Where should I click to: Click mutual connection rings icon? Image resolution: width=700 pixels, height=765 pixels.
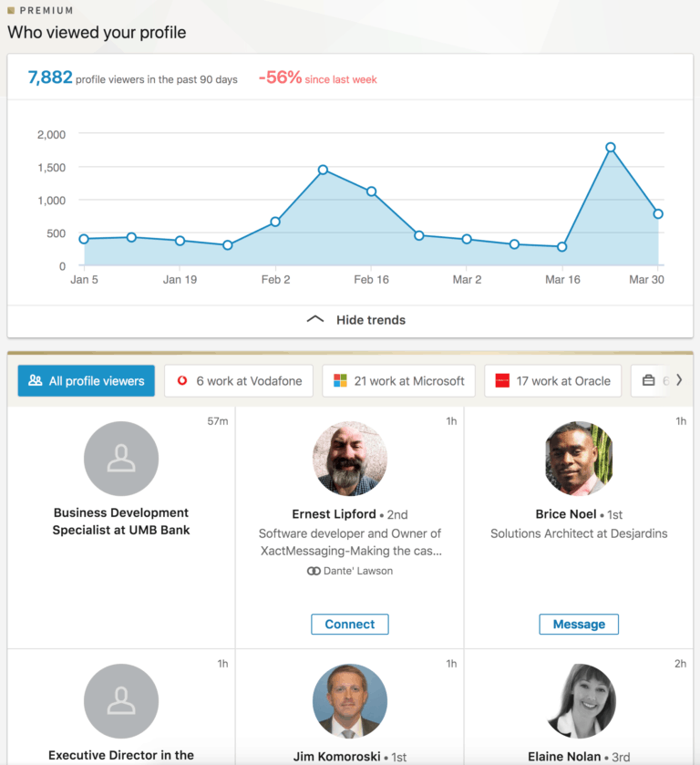tap(314, 571)
